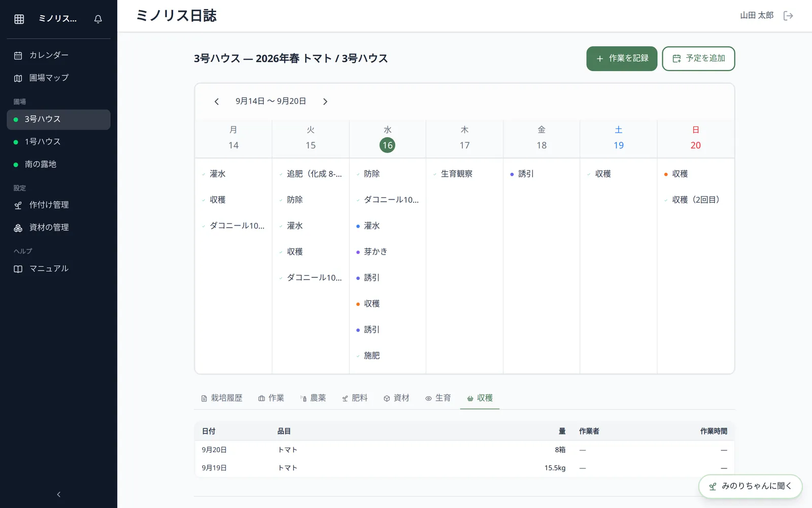Click the 9月20日 harvest table row
The height and width of the screenshot is (508, 812).
coord(464,450)
